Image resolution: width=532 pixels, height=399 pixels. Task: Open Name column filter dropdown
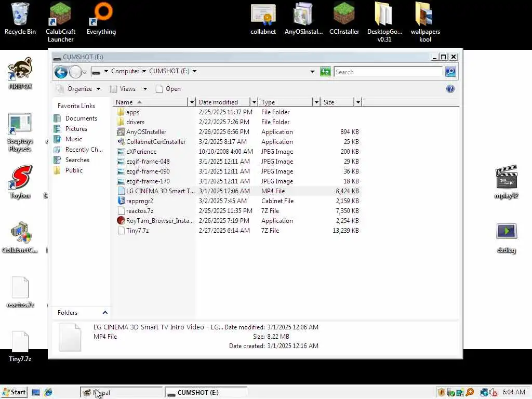[x=192, y=102]
